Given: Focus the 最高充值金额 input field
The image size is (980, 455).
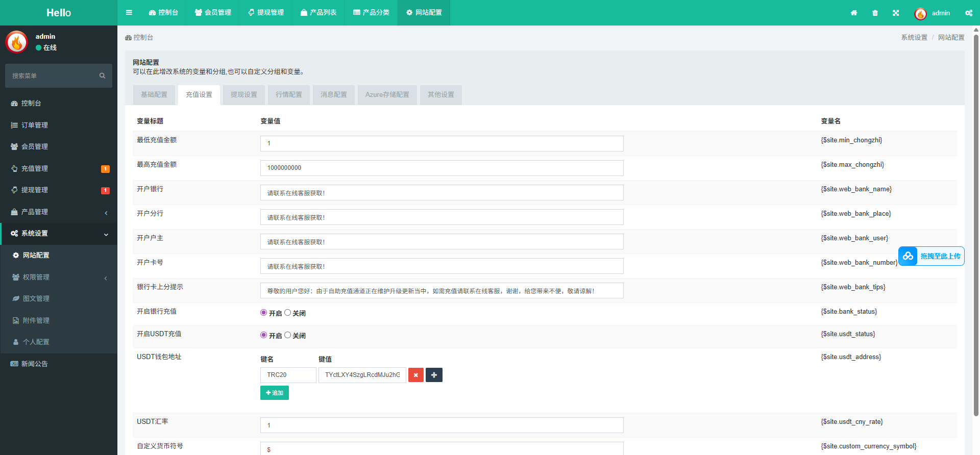Looking at the screenshot, I should coord(442,168).
